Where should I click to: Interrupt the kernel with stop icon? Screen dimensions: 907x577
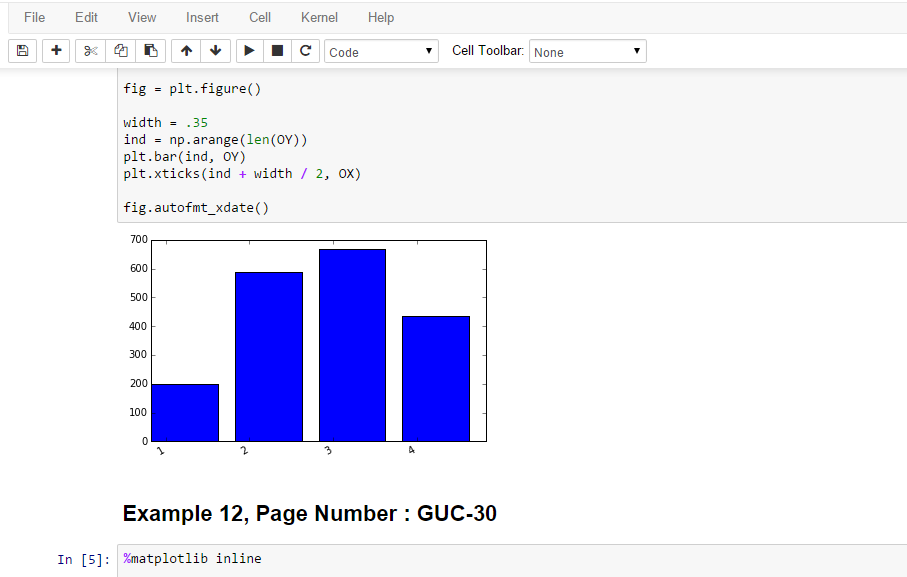[278, 51]
